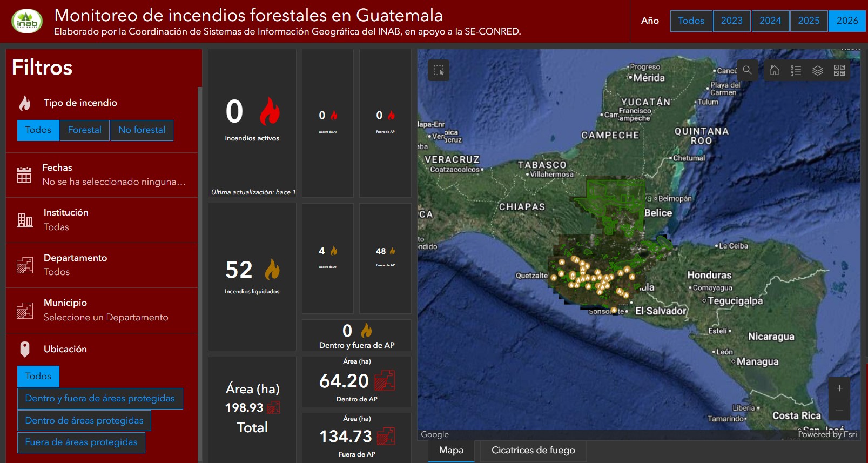This screenshot has width=868, height=463.
Task: Select the No forestal fire type
Action: 142,130
